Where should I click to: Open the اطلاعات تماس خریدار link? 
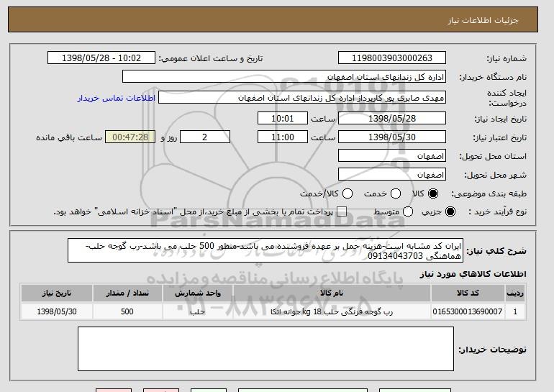[117, 98]
